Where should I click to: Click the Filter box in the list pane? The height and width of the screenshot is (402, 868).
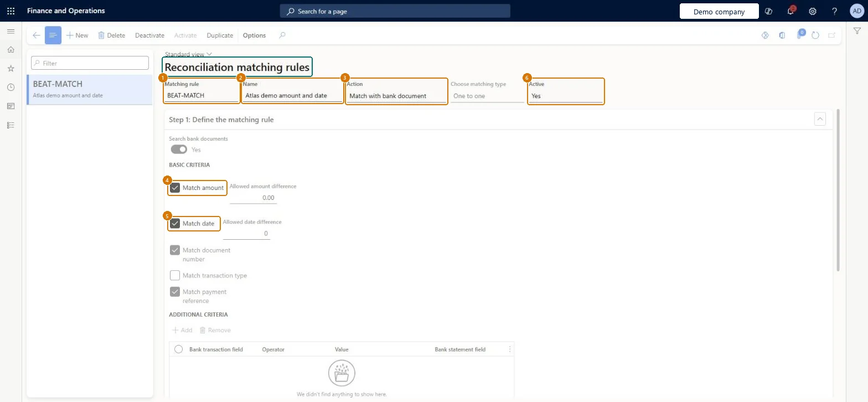pyautogui.click(x=90, y=63)
